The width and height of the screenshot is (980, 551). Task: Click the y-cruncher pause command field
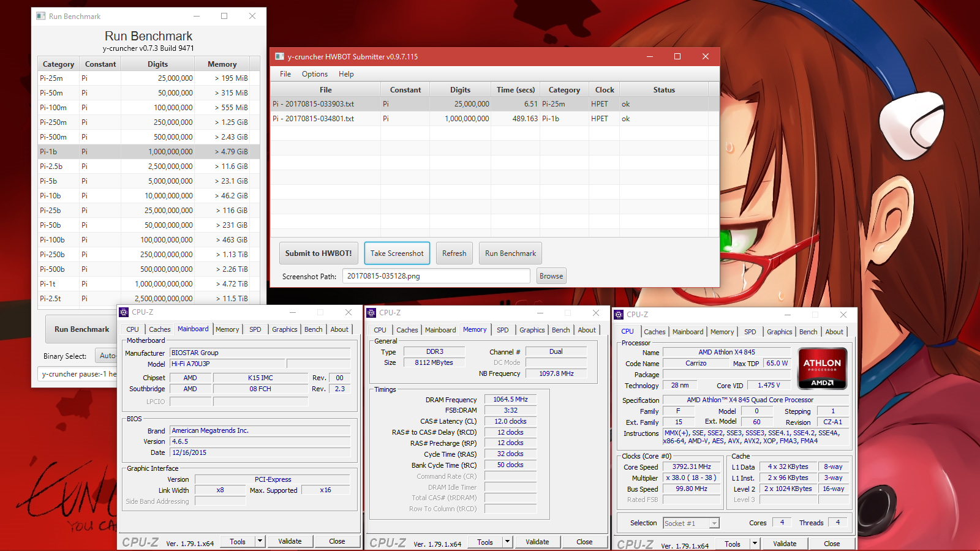78,374
